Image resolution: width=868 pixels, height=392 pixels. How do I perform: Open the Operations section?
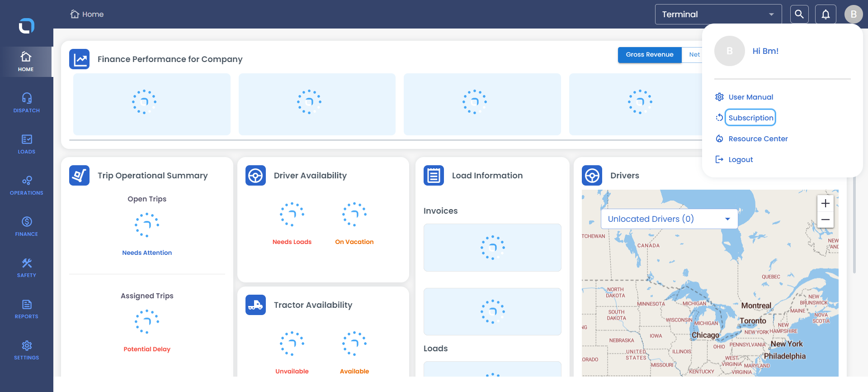[x=27, y=185]
